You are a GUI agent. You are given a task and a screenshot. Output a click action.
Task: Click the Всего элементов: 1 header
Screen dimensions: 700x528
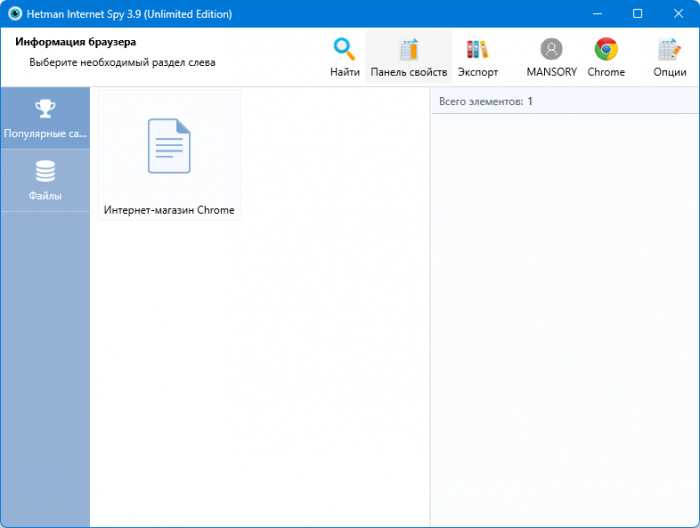tap(486, 101)
